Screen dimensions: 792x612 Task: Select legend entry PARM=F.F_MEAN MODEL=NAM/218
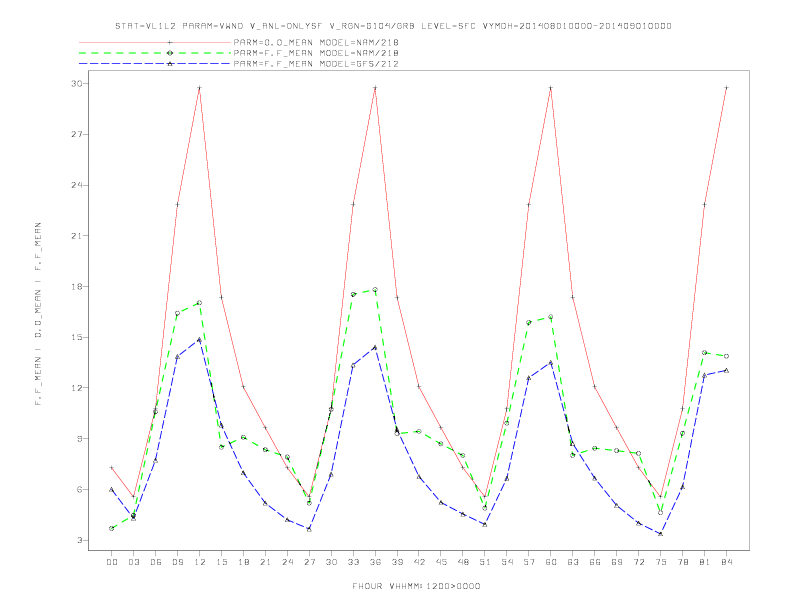pos(316,53)
